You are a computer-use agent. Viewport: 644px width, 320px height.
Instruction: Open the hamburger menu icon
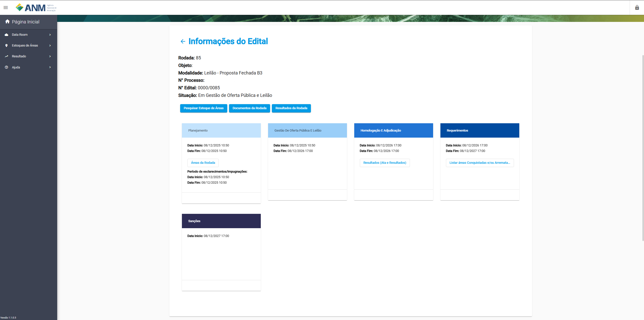(6, 8)
